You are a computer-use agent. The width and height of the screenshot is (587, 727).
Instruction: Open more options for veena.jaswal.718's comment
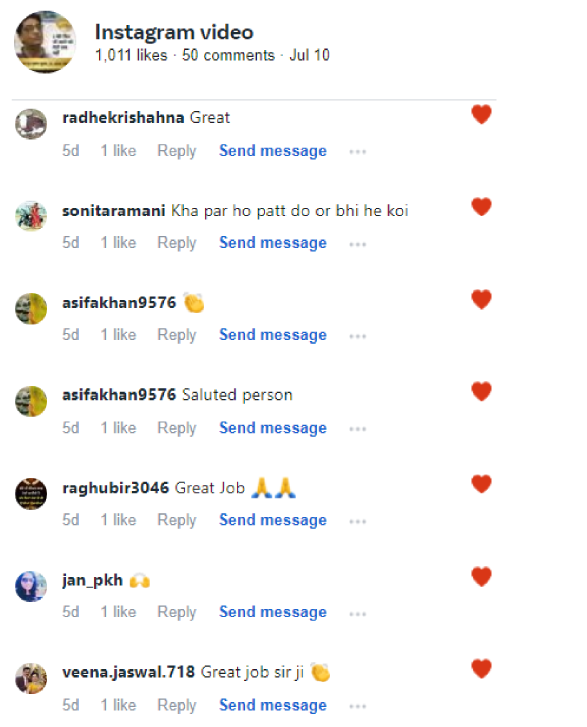point(357,707)
